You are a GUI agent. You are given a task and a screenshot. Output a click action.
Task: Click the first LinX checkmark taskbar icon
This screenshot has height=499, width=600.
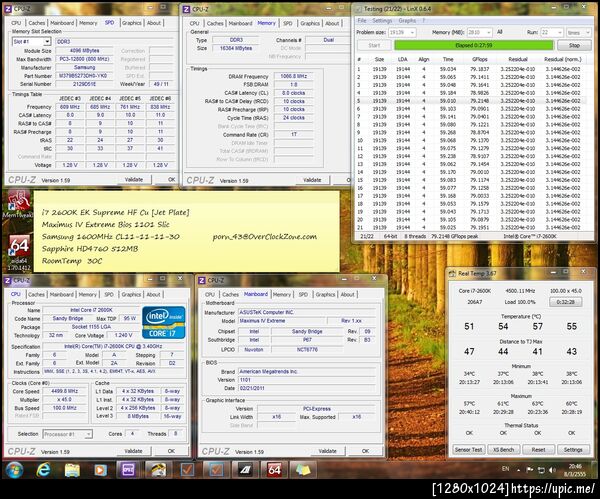tap(187, 470)
